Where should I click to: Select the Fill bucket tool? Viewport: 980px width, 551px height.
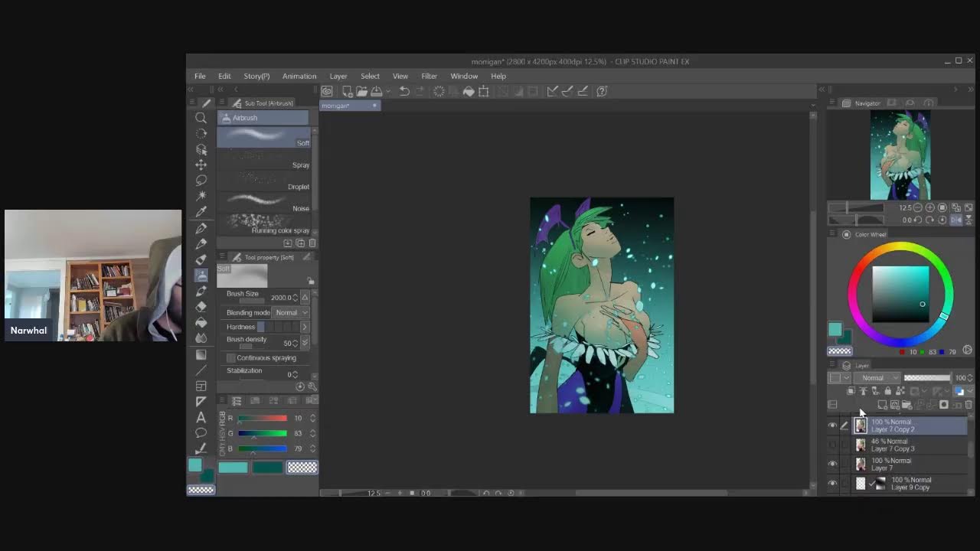coord(201,322)
